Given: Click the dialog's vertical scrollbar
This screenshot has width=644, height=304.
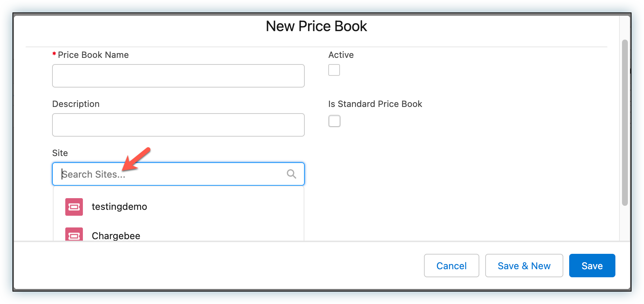Looking at the screenshot, I should click(625, 123).
